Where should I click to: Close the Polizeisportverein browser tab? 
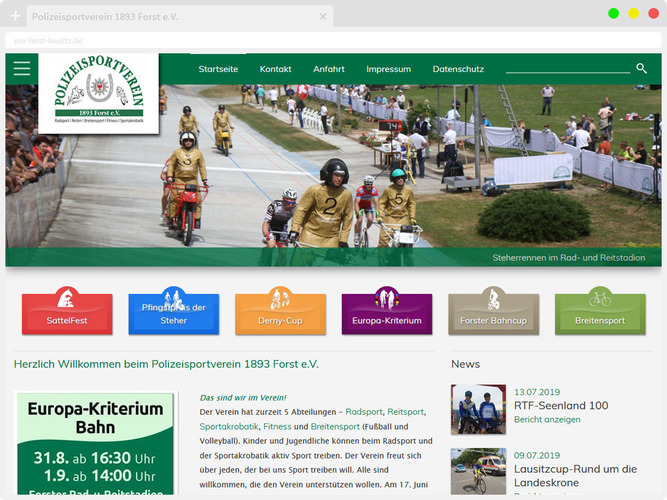[322, 17]
